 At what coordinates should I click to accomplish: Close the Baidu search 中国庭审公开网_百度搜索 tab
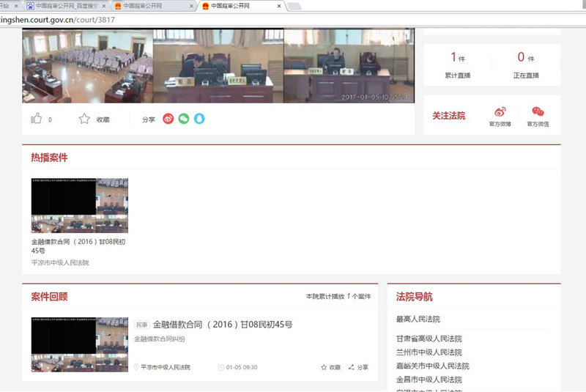click(x=103, y=6)
